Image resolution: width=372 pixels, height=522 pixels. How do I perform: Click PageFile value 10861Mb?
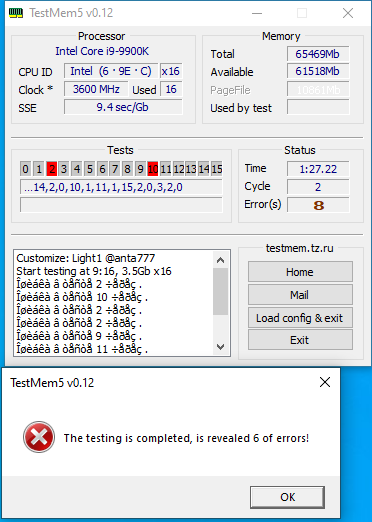coord(318,90)
